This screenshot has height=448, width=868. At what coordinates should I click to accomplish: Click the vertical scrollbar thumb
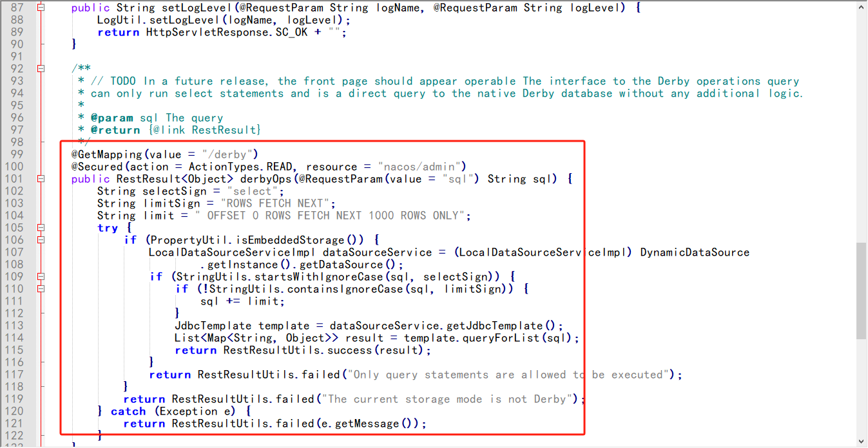tap(861, 290)
